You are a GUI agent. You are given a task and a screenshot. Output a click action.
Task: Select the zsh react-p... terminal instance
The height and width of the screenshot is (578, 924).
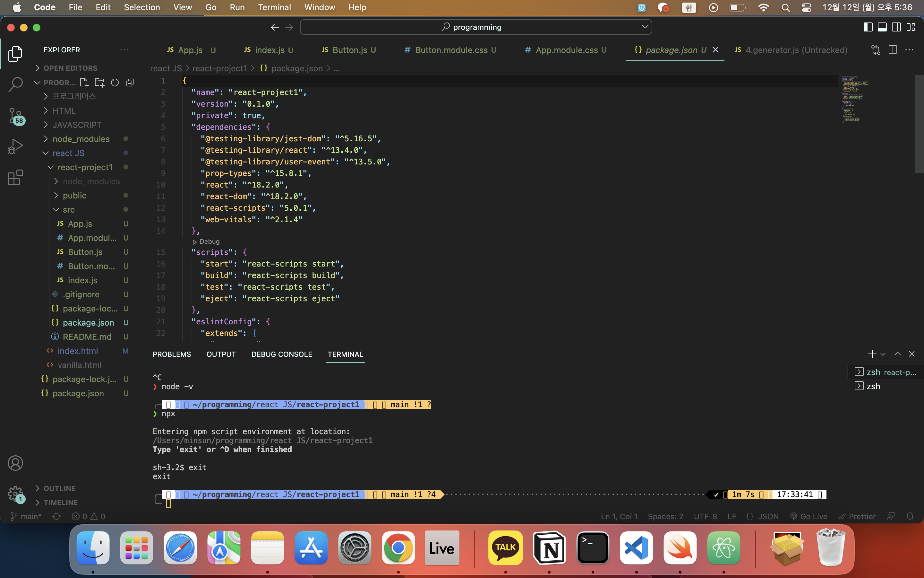point(885,372)
